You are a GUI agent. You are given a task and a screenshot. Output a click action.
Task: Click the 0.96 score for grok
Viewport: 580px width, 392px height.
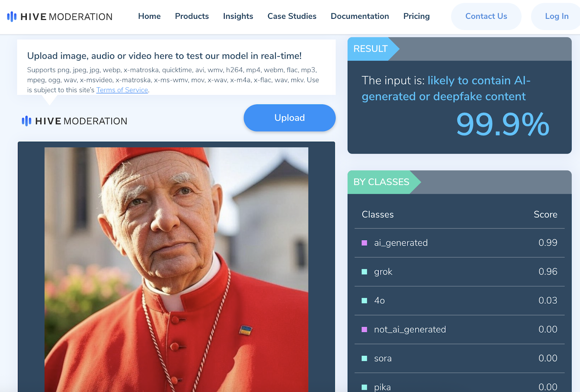tap(548, 272)
